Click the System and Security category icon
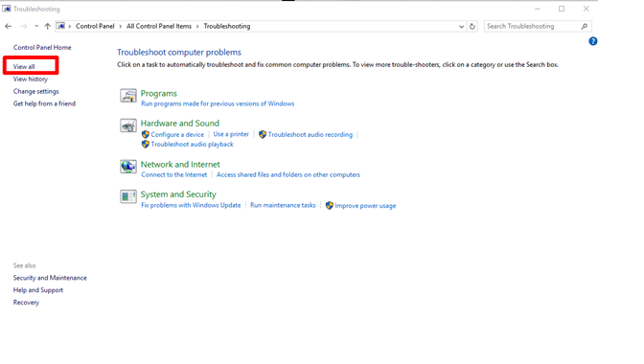This screenshot has width=644, height=364. click(128, 196)
